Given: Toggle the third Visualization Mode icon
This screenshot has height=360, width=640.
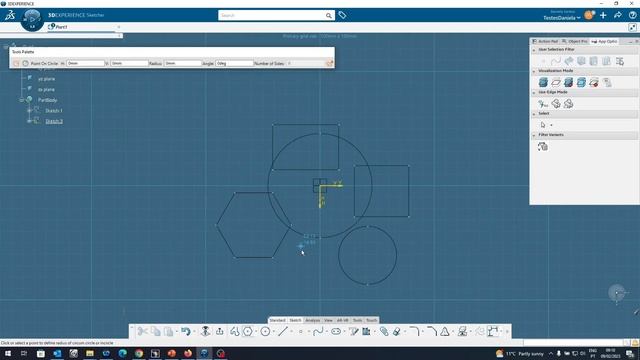Looking at the screenshot, I should coord(568,82).
